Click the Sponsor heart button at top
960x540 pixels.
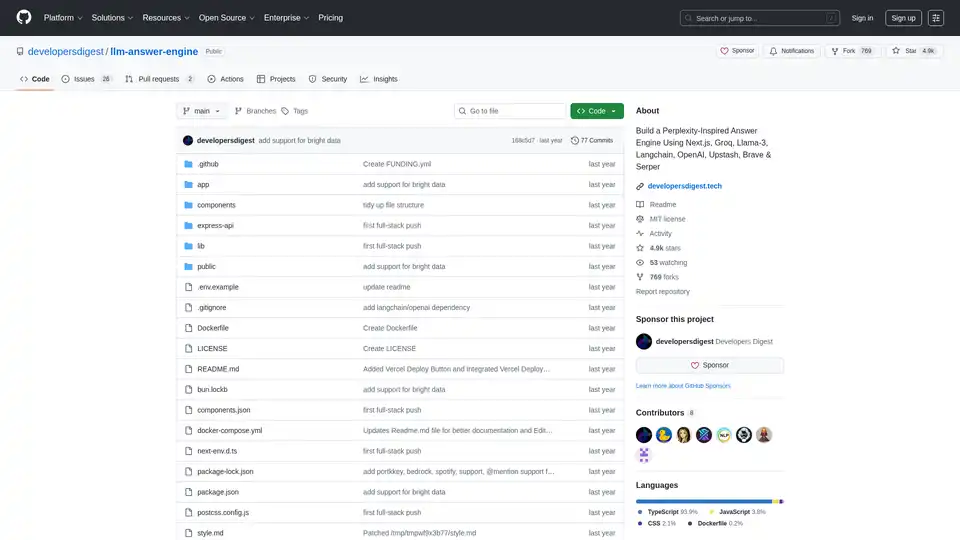click(x=738, y=50)
